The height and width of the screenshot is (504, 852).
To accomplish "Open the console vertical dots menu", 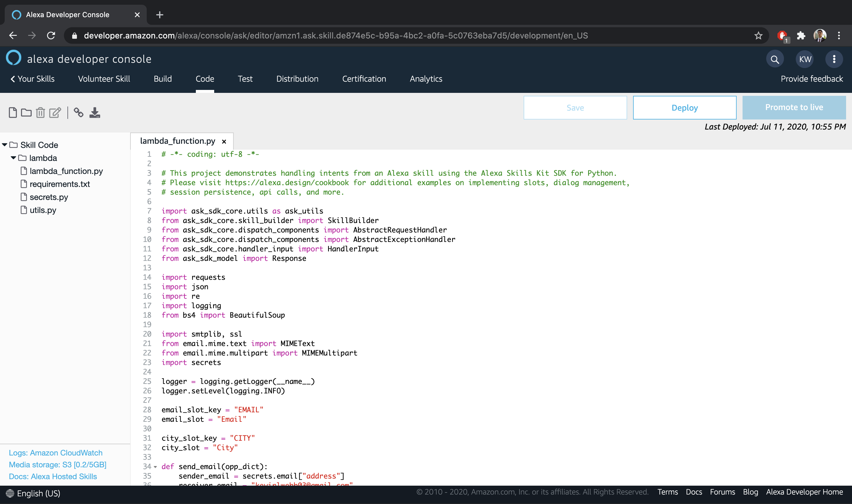I will 834,59.
